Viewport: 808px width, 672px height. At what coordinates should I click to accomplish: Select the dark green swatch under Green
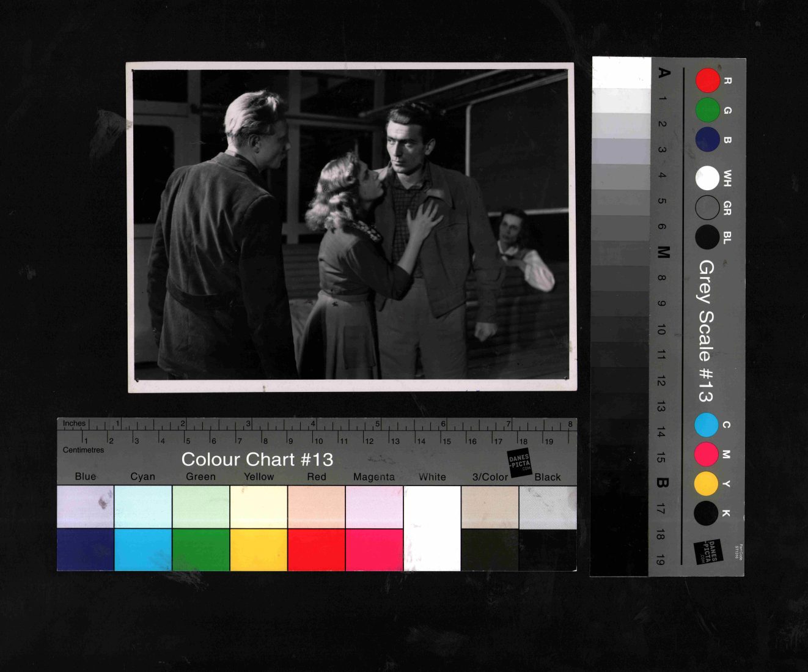(x=200, y=550)
